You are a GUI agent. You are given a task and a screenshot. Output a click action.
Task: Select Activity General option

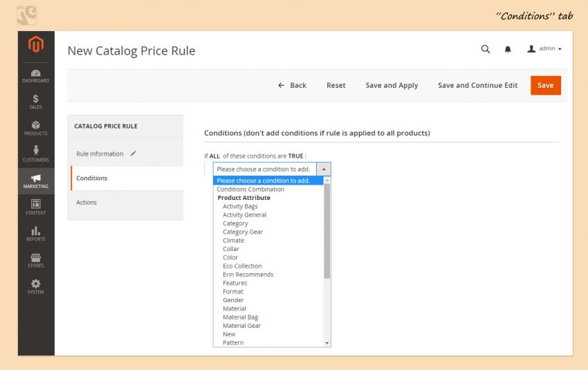click(x=244, y=215)
